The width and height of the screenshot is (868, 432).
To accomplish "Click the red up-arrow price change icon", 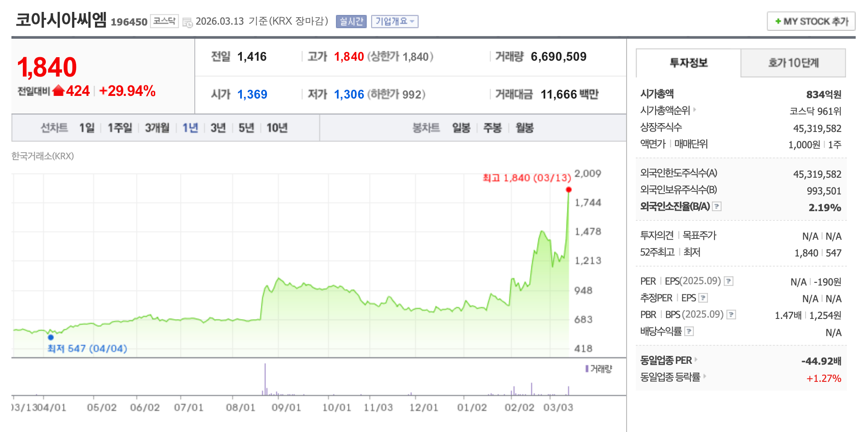I will (58, 91).
